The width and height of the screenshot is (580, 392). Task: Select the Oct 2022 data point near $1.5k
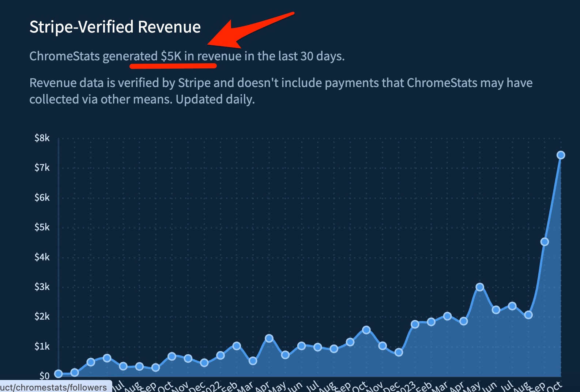tap(366, 330)
